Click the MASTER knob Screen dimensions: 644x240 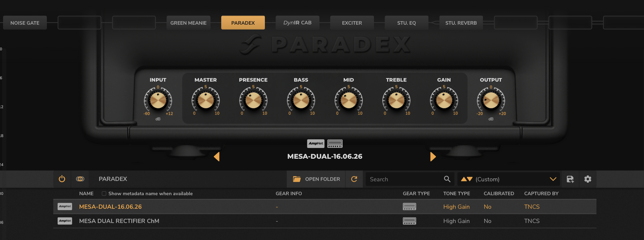[x=206, y=101]
